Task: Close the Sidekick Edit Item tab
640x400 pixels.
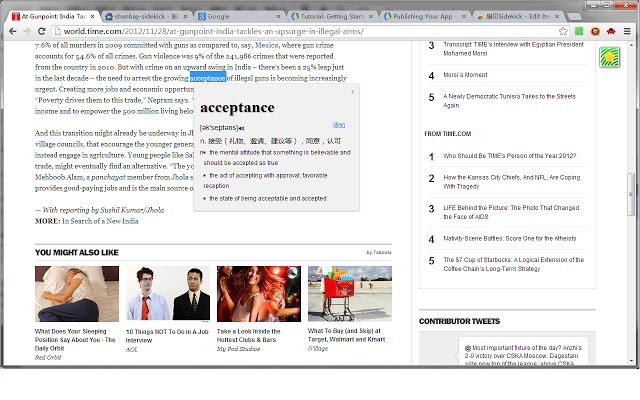Action: pos(557,16)
